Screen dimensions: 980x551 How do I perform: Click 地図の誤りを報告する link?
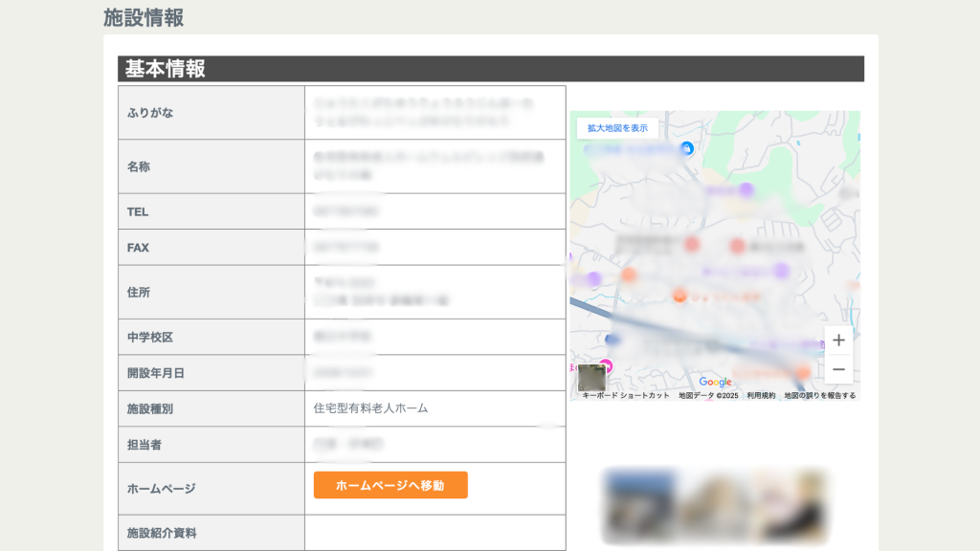[820, 395]
